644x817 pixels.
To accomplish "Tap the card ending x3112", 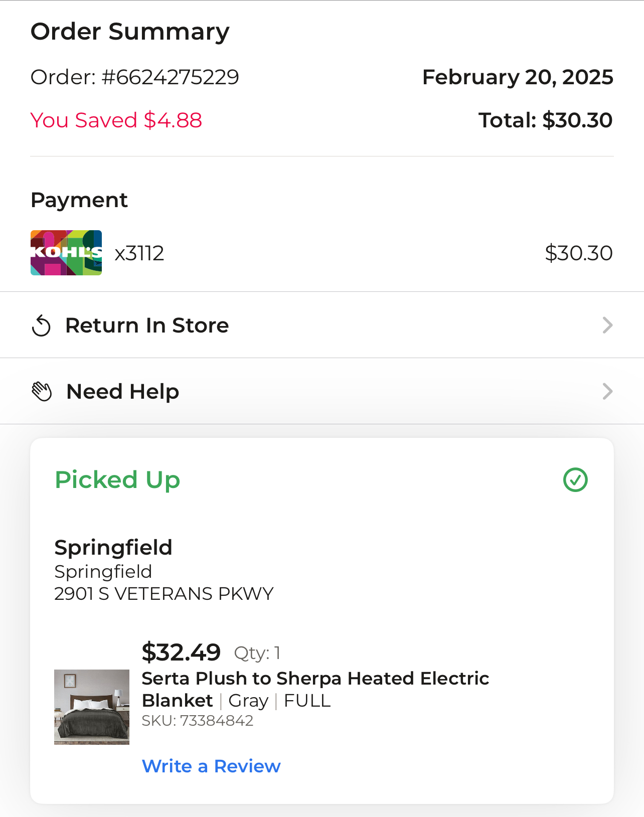I will [x=139, y=253].
